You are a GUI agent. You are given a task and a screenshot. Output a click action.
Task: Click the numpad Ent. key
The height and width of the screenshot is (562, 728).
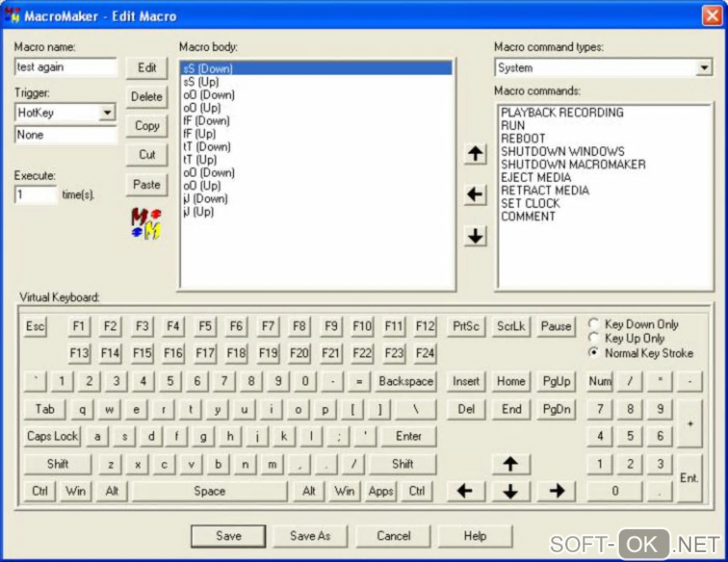[x=689, y=478]
